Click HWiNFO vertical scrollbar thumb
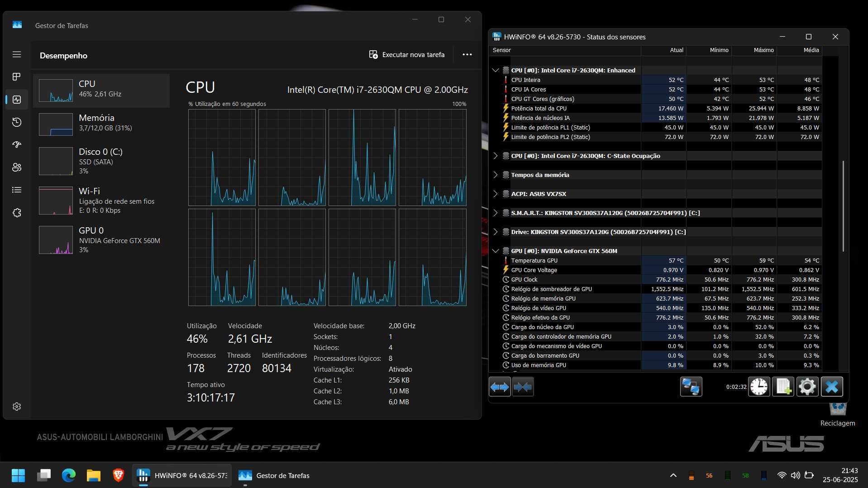 click(843, 206)
